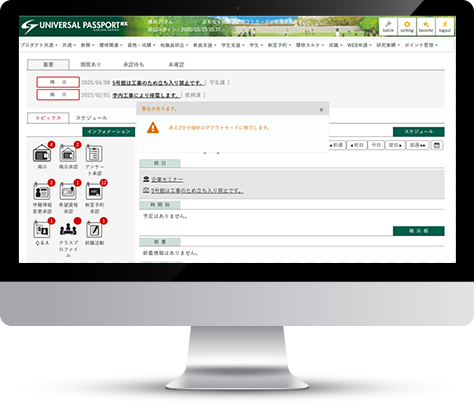Open the calendar date picker icon

[437, 145]
